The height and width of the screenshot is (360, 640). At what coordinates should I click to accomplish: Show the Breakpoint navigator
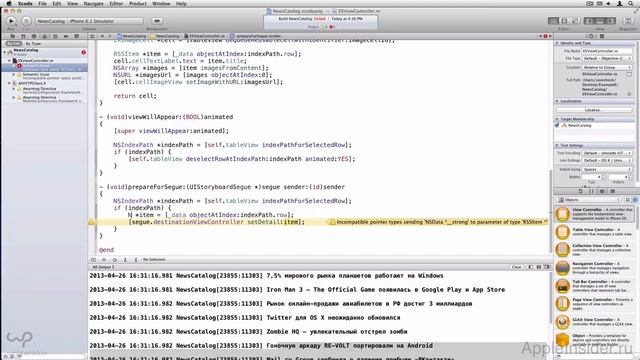(x=66, y=36)
